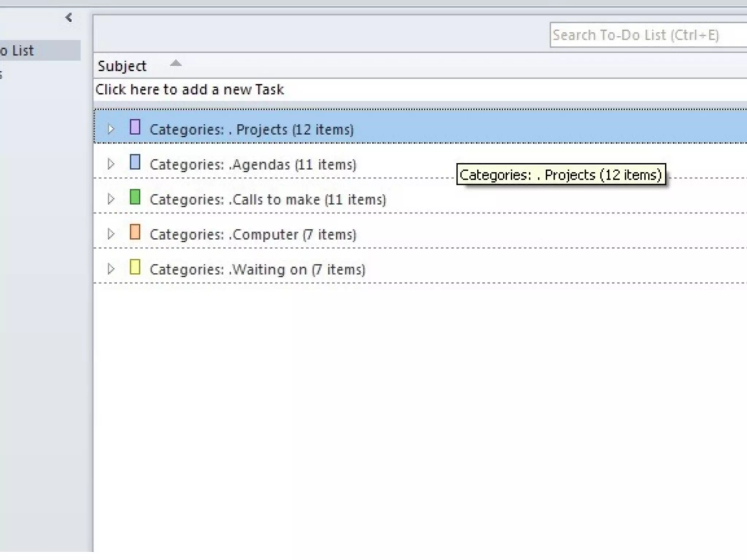747x560 pixels.
Task: Click the blue Agendas category color box
Action: [135, 162]
